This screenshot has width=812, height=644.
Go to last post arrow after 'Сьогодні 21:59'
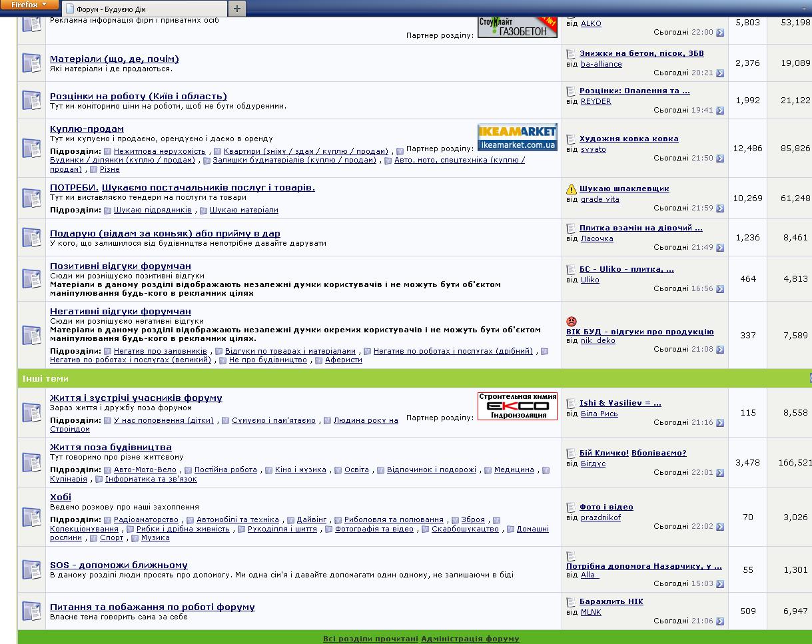(720, 208)
